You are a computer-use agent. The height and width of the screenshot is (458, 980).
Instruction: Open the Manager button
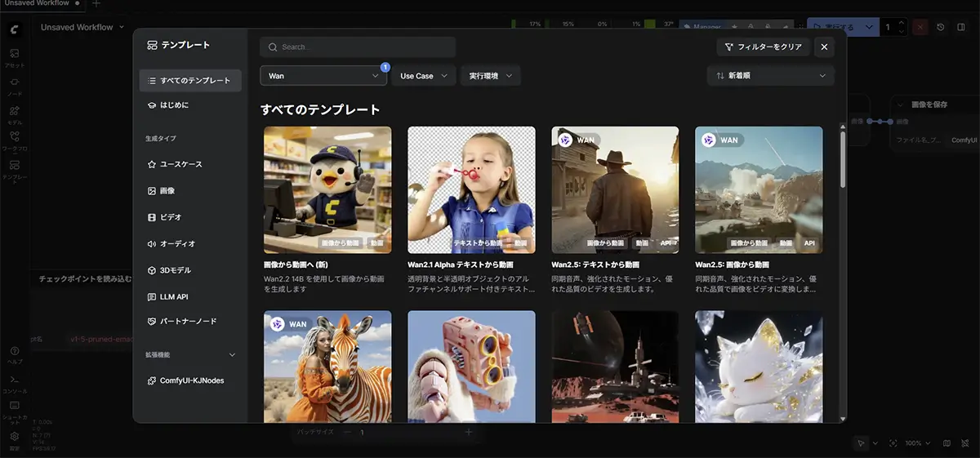click(702, 27)
